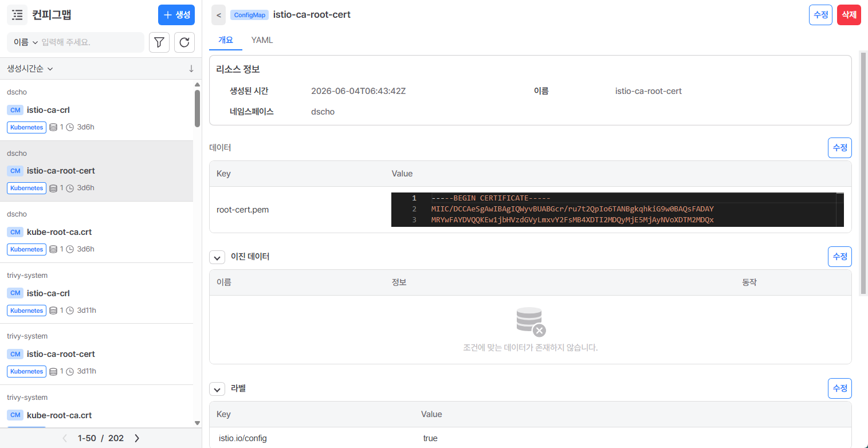The height and width of the screenshot is (448, 868).
Task: Select dscho istio-ca-crl list item
Action: (x=96, y=110)
